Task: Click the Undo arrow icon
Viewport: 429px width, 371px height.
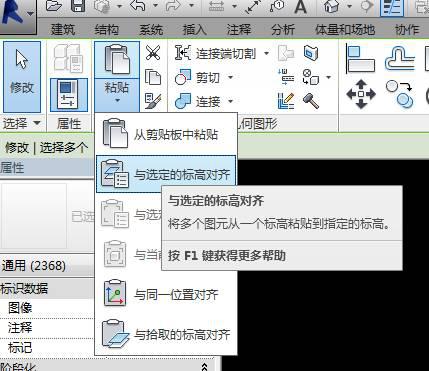Action: coord(139,6)
